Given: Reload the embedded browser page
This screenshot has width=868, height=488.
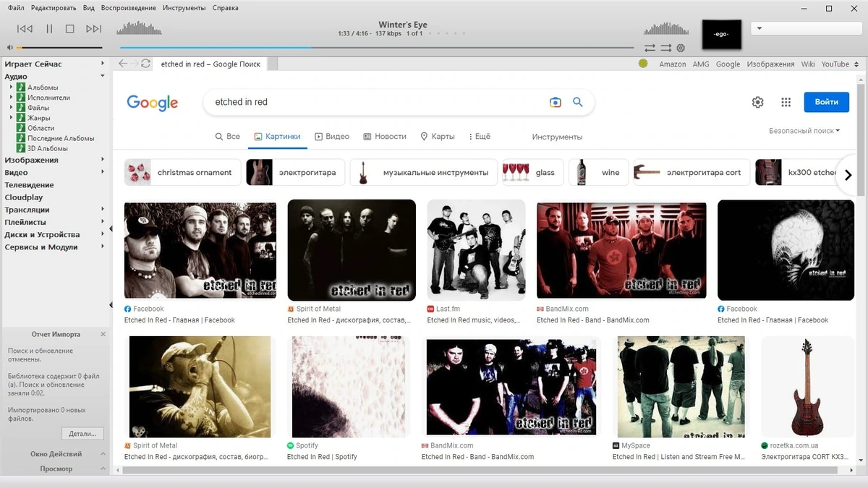Looking at the screenshot, I should (146, 64).
